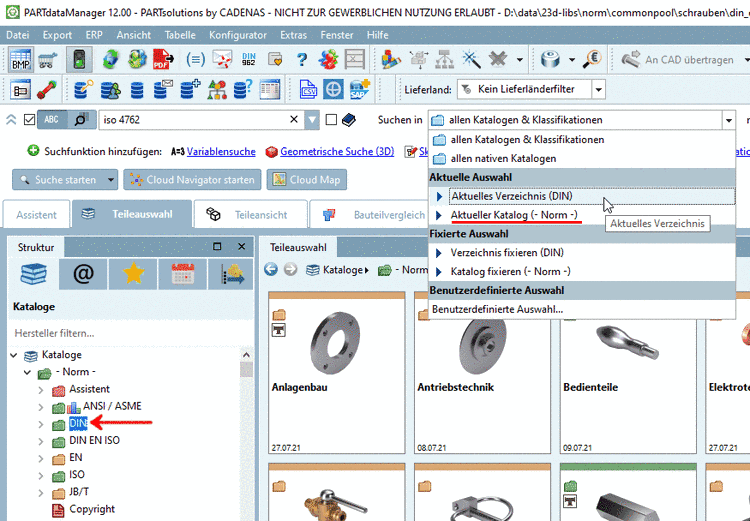Viewport: 750px width, 521px height.
Task: Switch to the magnifier search mode toggle
Action: tap(81, 120)
